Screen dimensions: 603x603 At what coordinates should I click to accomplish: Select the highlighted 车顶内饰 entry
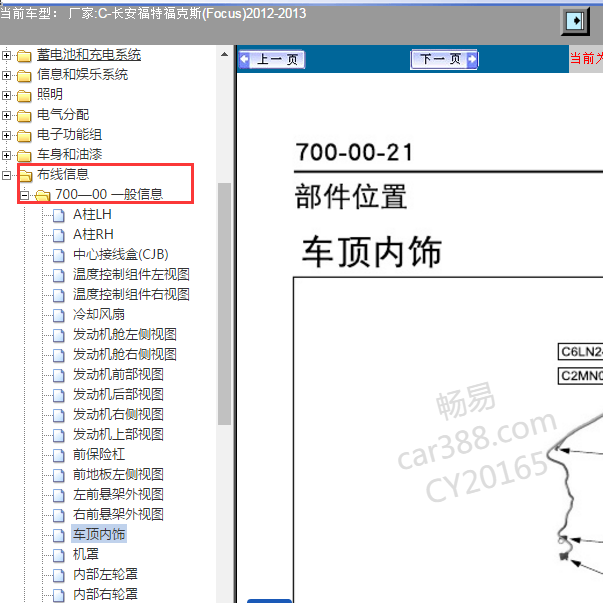tap(99, 535)
